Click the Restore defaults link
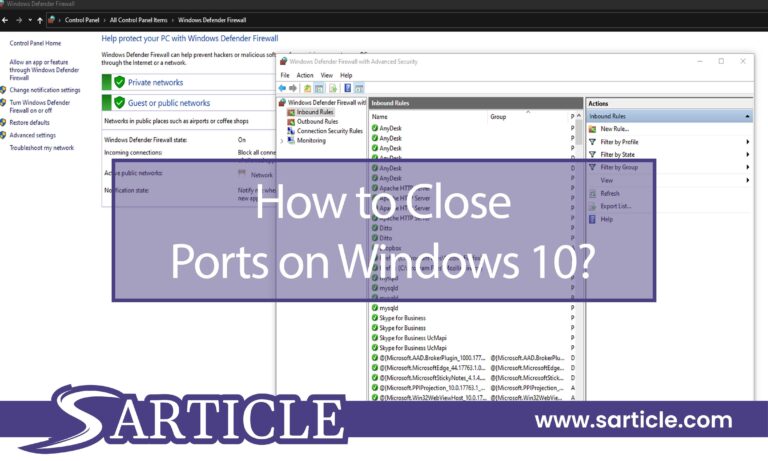768x461 pixels. [29, 122]
